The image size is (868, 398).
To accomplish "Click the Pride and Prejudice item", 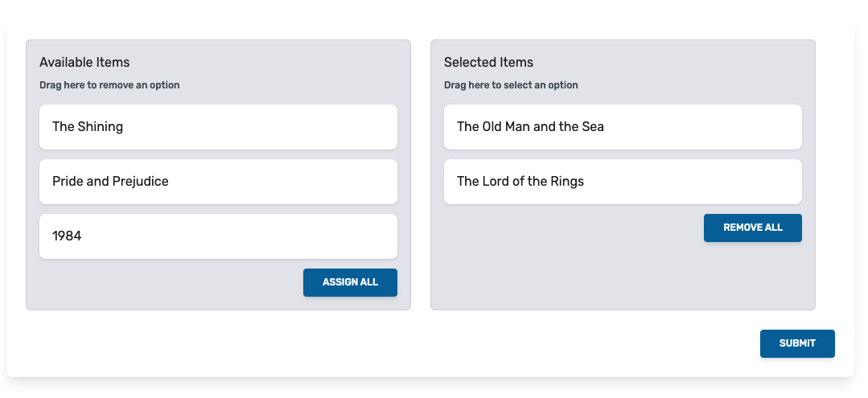I will pos(218,182).
